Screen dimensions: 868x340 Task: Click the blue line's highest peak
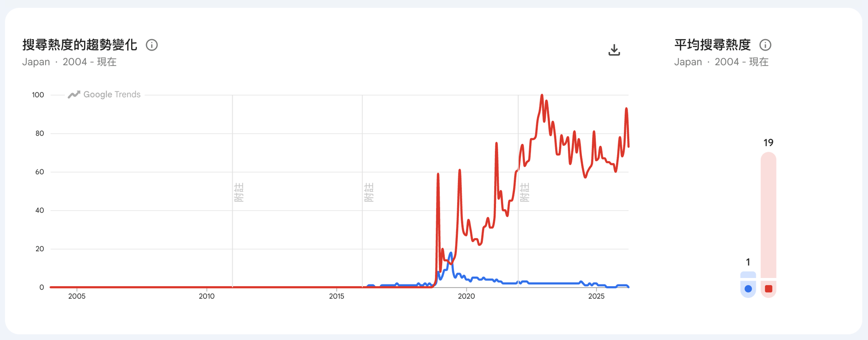(x=451, y=253)
